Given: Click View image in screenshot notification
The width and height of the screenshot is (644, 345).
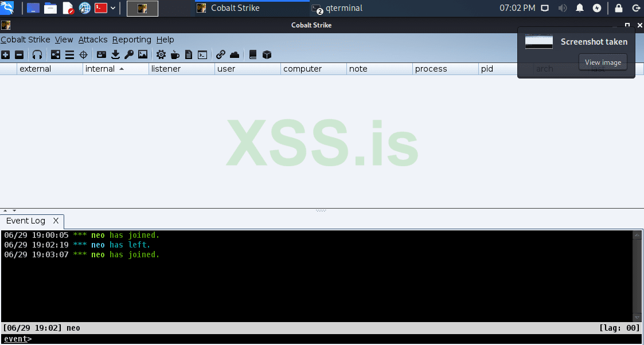Looking at the screenshot, I should [x=603, y=62].
